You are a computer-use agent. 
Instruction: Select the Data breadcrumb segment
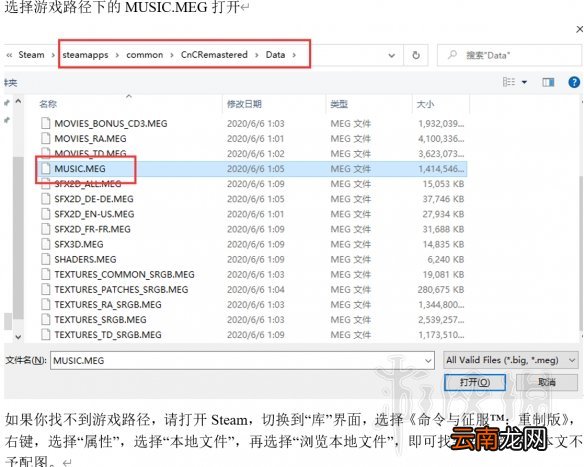click(x=275, y=55)
